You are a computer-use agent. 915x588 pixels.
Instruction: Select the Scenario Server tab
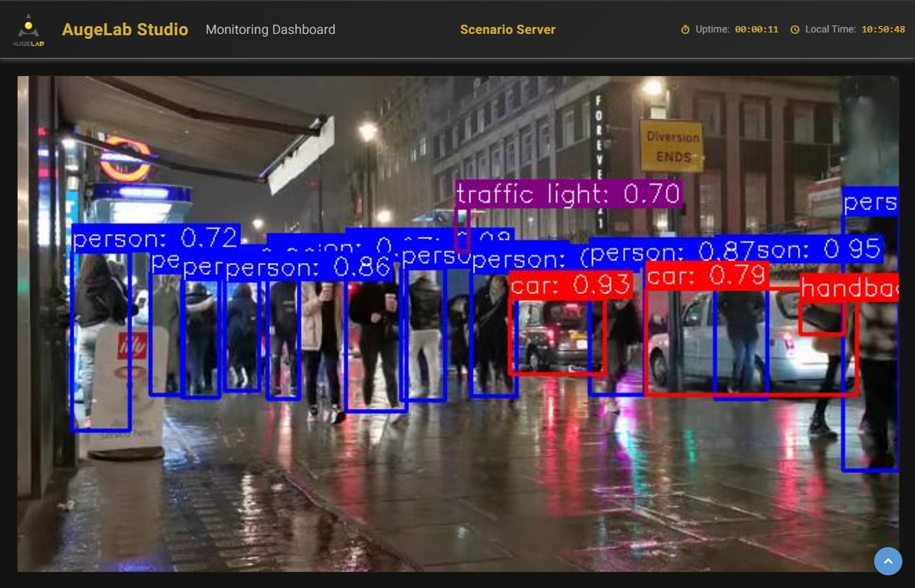click(x=508, y=30)
